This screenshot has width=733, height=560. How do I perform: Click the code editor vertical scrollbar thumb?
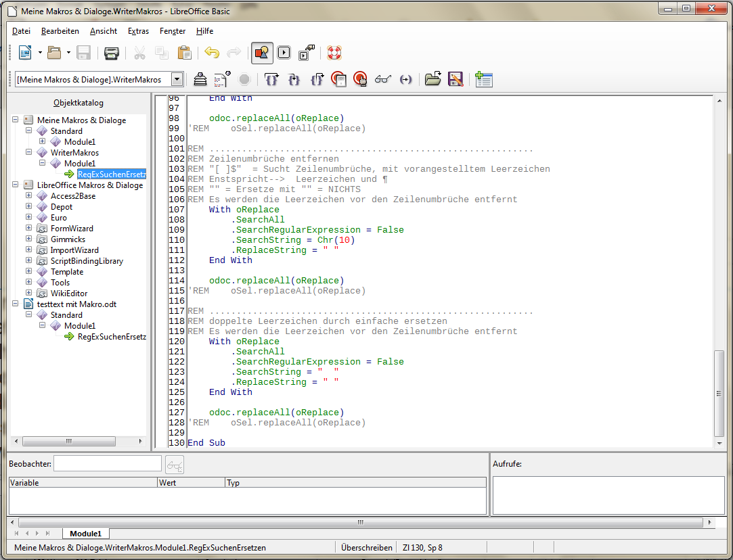719,393
